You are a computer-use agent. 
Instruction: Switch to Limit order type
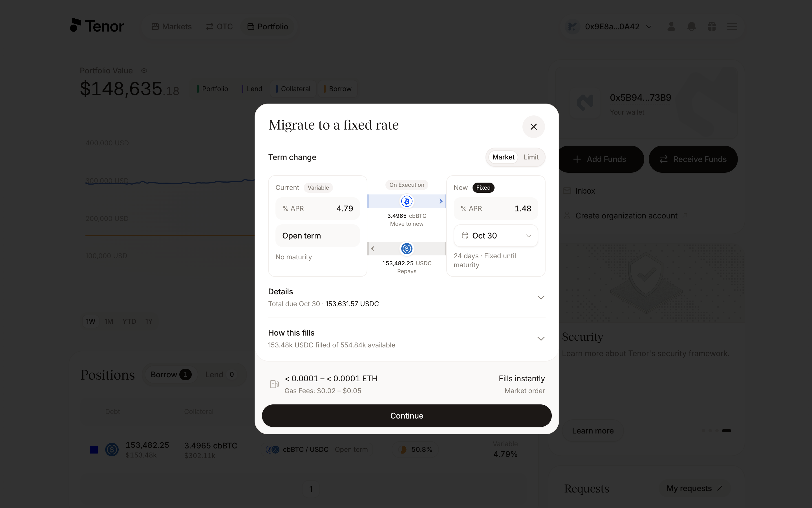[x=531, y=157]
